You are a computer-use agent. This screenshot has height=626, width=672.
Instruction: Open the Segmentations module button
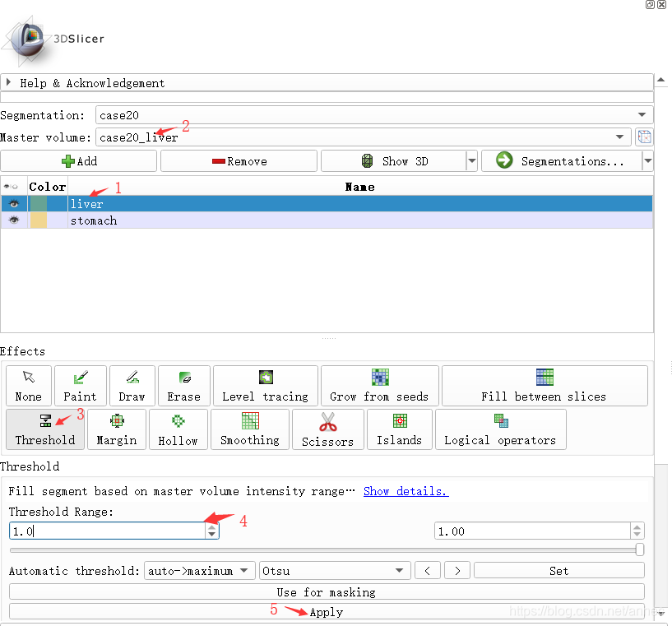click(x=562, y=161)
